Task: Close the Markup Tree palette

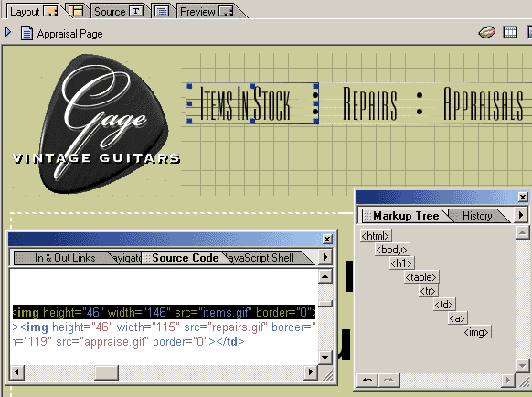Action: [523, 197]
